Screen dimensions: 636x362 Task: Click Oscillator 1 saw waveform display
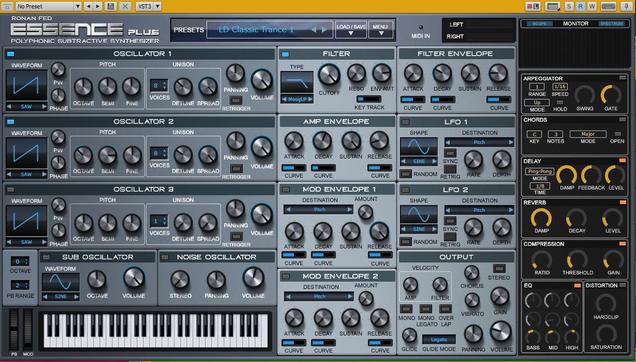coord(26,86)
